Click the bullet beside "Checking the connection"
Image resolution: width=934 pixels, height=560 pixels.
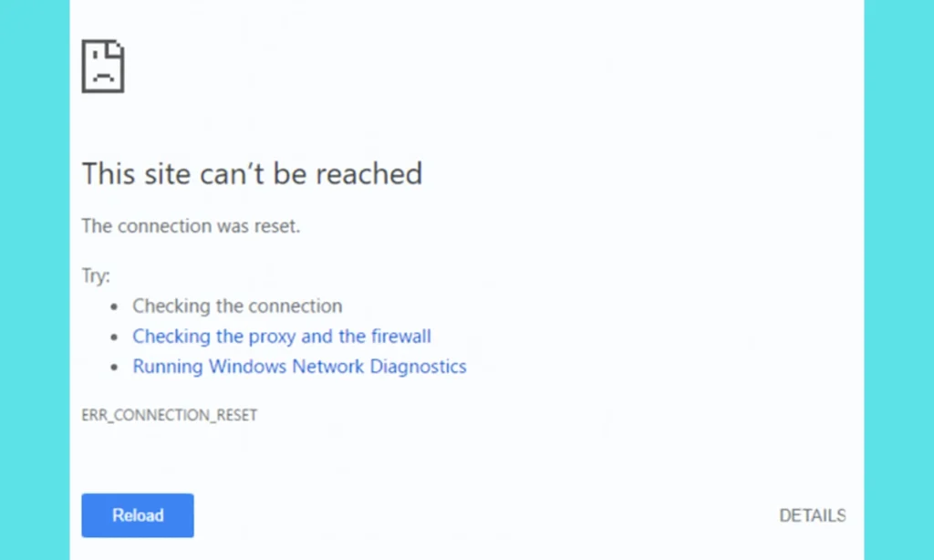point(114,306)
